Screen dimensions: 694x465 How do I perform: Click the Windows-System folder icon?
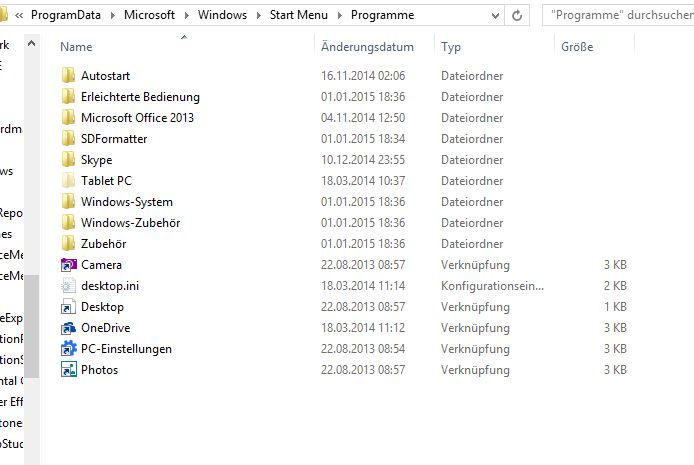pos(68,202)
